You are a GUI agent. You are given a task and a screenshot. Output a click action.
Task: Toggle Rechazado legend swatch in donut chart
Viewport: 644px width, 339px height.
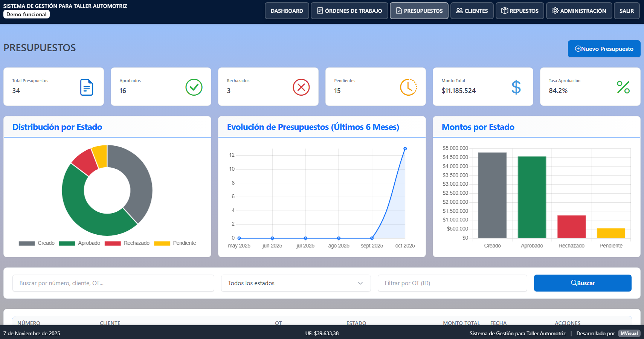[x=113, y=243]
